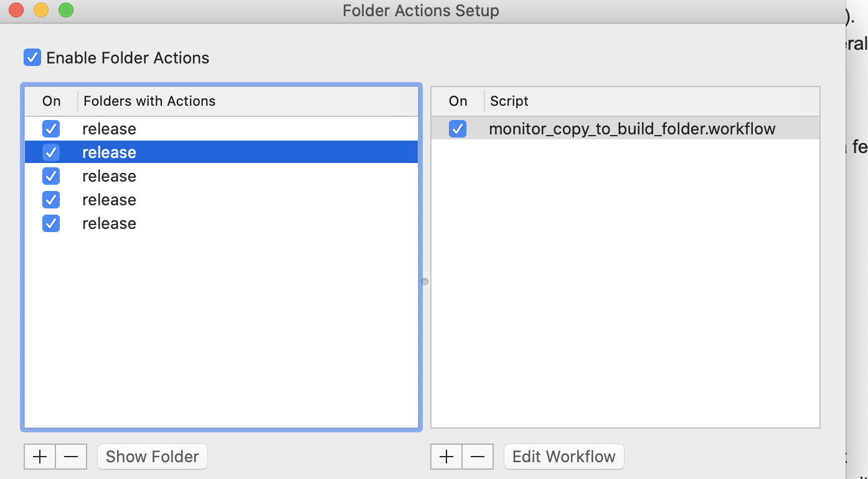This screenshot has height=479, width=868.
Task: Select the first release folder row
Action: [x=221, y=129]
